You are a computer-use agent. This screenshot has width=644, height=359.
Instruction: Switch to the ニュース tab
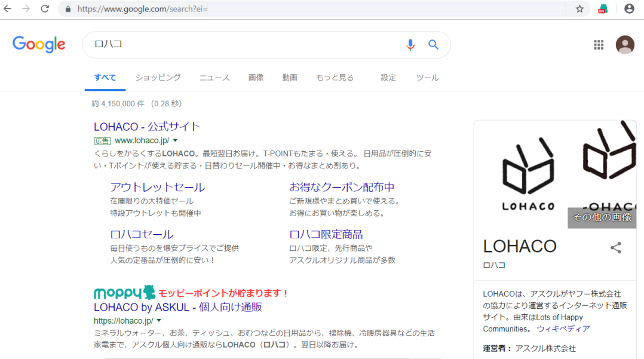[x=214, y=78]
